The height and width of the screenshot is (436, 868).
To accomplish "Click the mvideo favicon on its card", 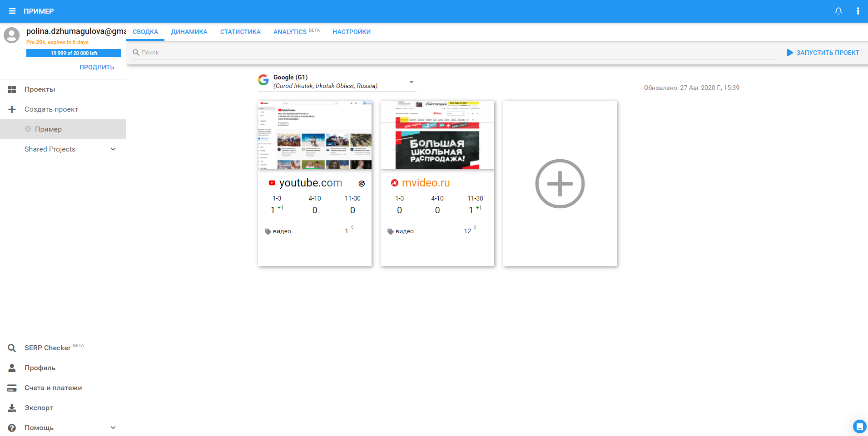I will coord(395,183).
